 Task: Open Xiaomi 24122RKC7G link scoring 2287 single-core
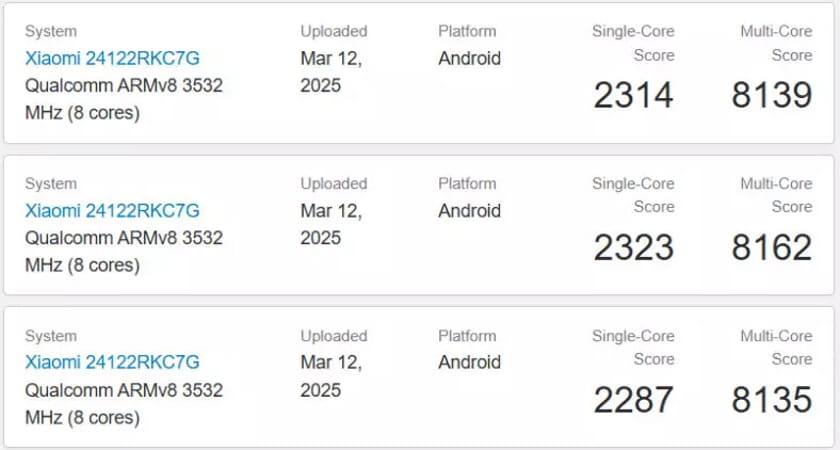[x=112, y=362]
